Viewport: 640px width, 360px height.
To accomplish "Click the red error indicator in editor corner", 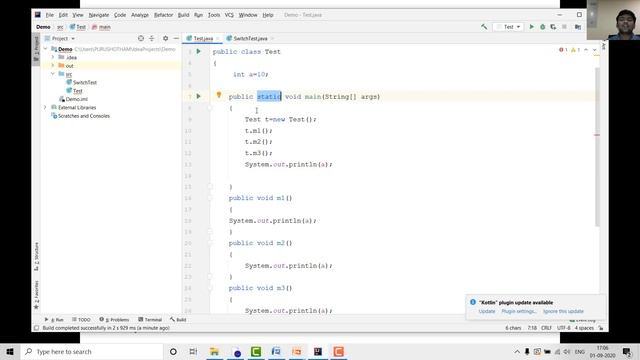I will pos(563,50).
